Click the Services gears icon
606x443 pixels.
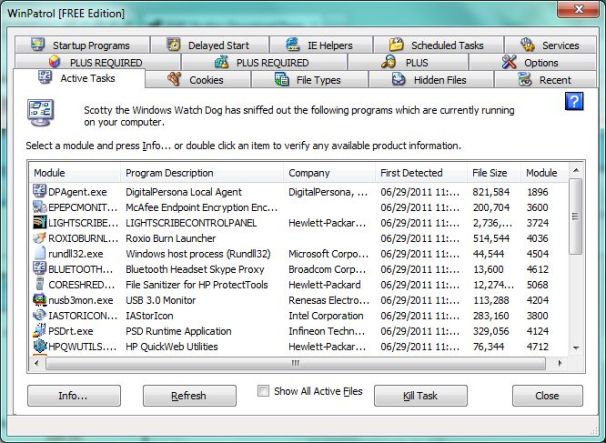coord(527,44)
